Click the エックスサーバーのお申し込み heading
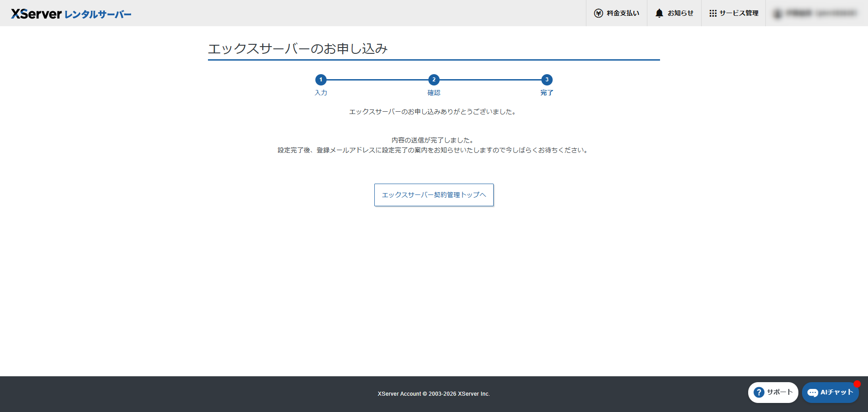Viewport: 868px width, 412px height. click(298, 48)
